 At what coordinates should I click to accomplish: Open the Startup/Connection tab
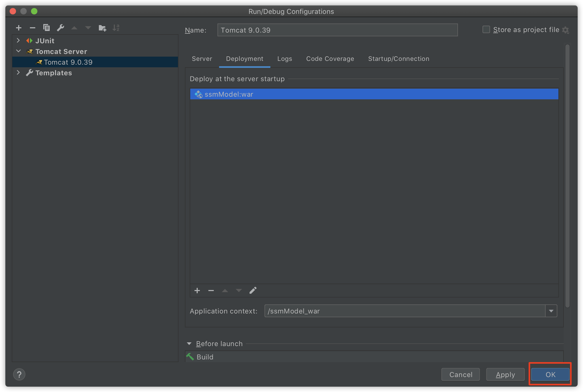(398, 59)
